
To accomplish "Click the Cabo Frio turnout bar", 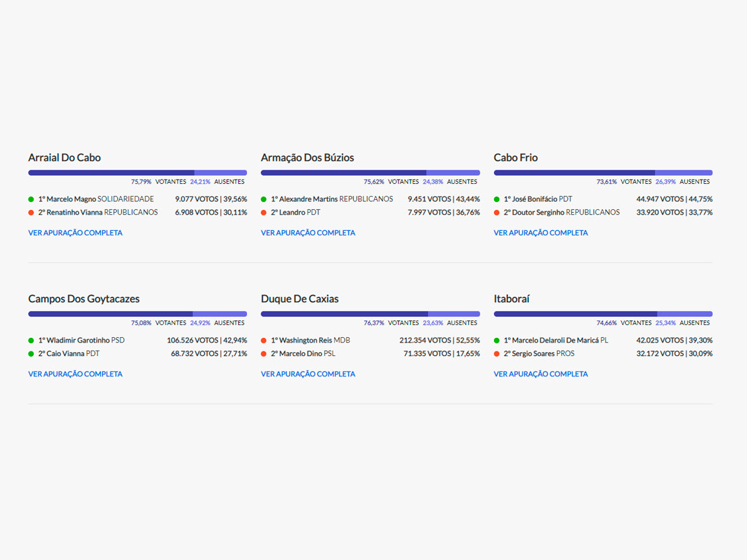I will 603,172.
